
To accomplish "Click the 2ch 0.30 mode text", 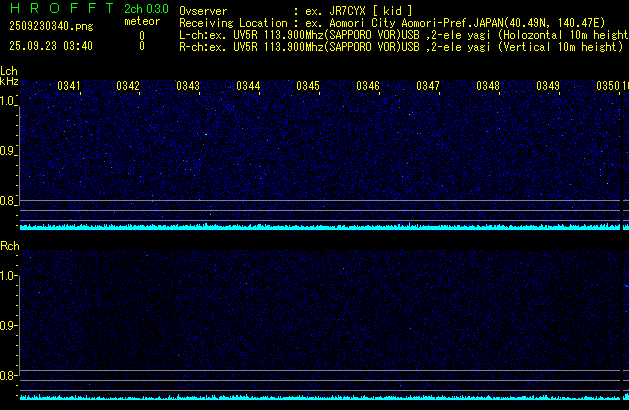I will (x=146, y=9).
